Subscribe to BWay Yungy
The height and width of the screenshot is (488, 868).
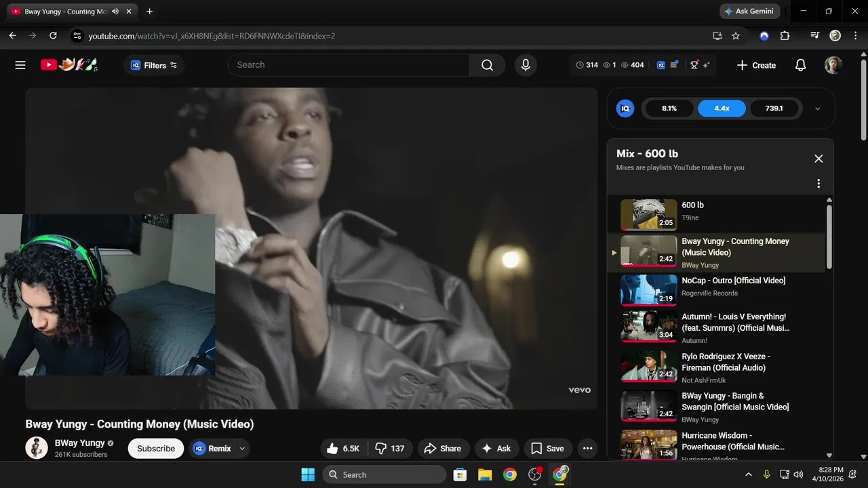tap(156, 449)
